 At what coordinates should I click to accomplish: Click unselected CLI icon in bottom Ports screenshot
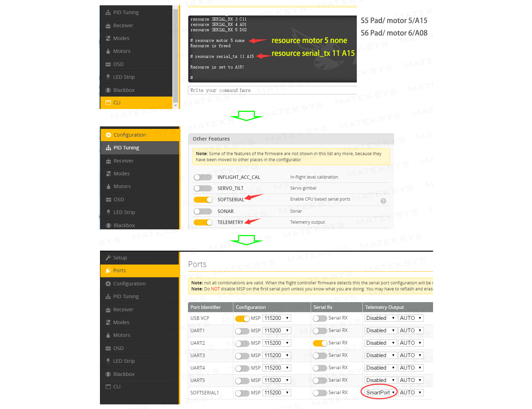[x=108, y=387]
